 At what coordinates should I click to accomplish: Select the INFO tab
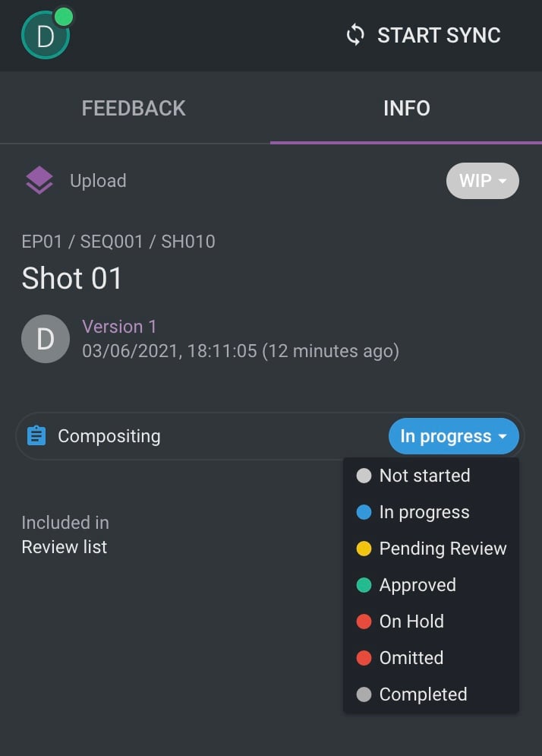pyautogui.click(x=407, y=108)
